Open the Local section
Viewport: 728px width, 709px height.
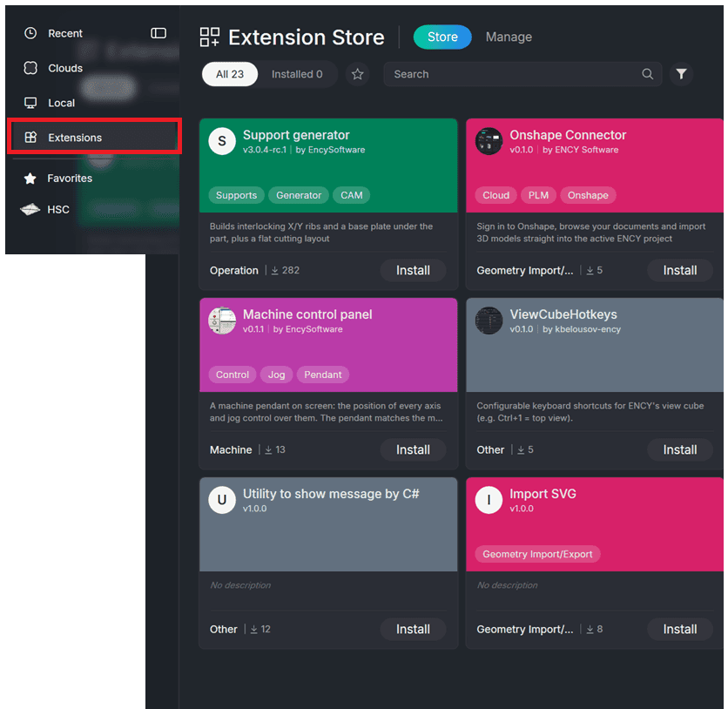(x=61, y=103)
